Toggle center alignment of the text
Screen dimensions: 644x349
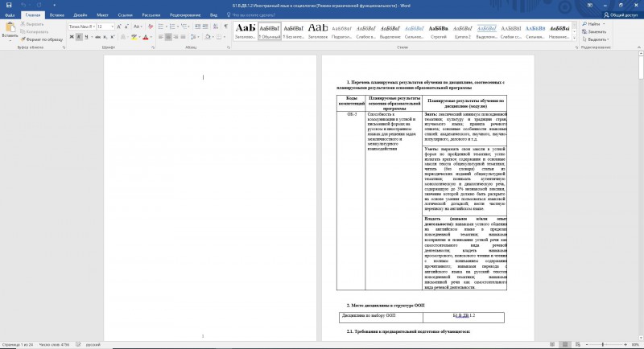[x=168, y=37]
